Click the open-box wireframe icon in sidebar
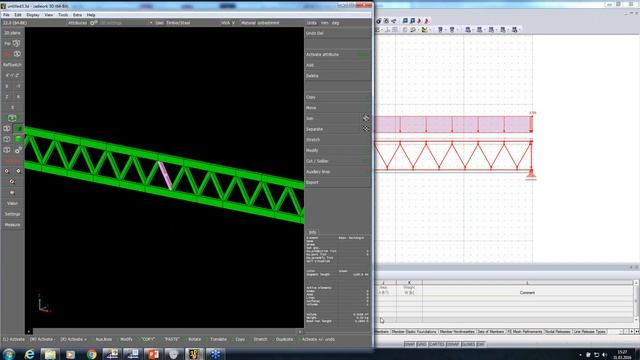 point(7,139)
